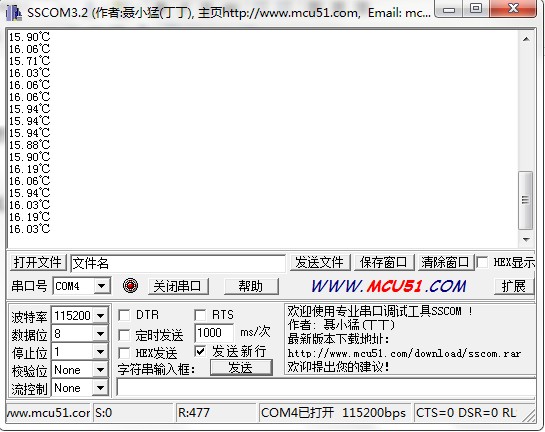Click the receive area scrollbar thumb
This screenshot has height=432, width=545.
[x=526, y=200]
